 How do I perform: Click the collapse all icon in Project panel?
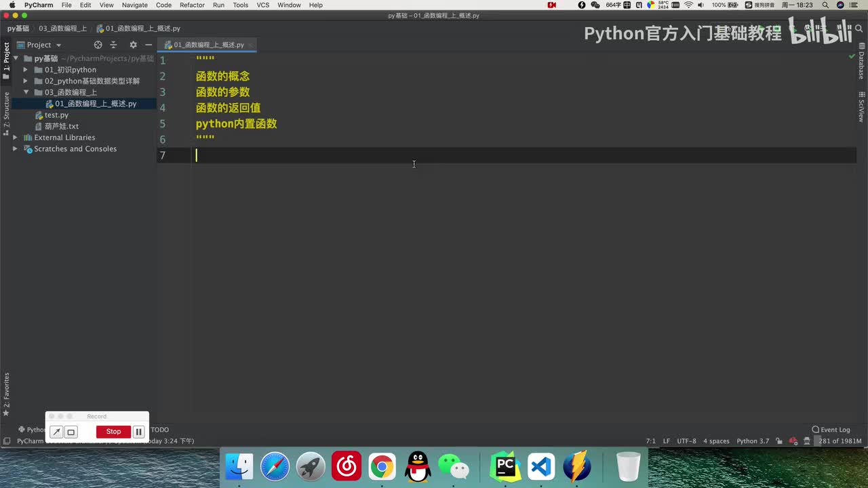click(x=113, y=45)
